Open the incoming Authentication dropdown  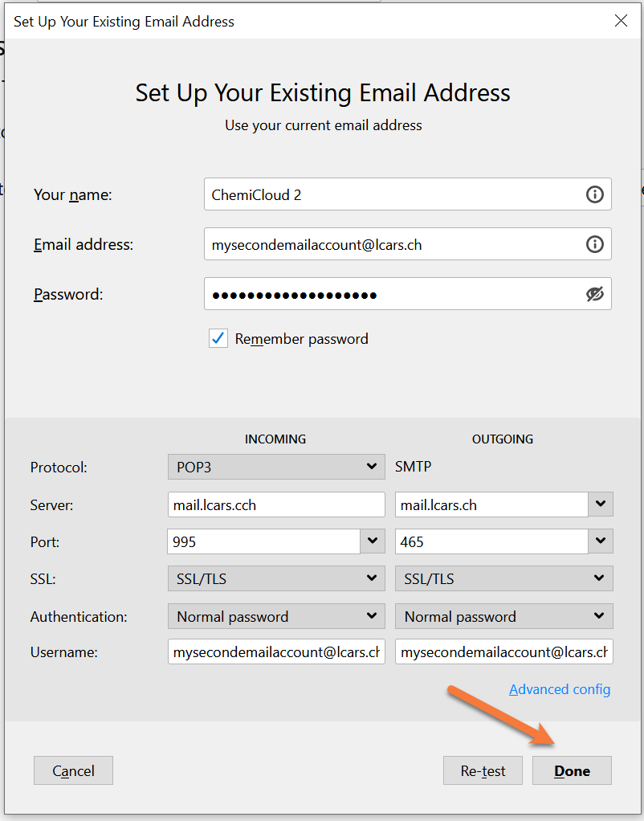[x=275, y=617]
